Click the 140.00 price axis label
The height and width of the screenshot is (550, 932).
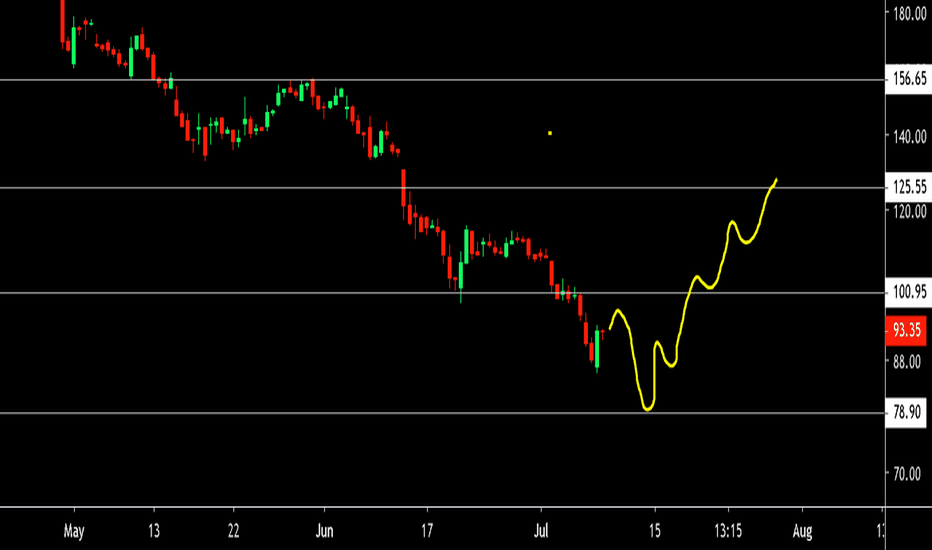[909, 136]
